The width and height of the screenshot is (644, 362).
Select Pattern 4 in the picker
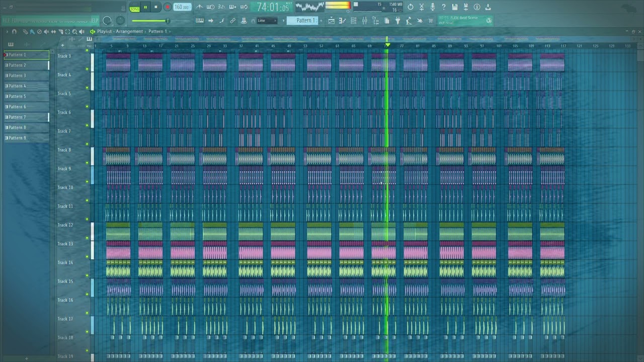(27, 86)
